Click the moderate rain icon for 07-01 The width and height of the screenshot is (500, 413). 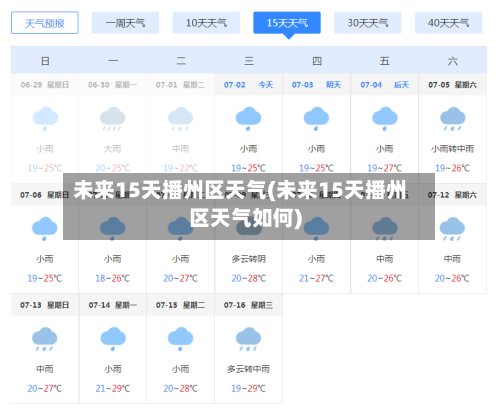click(180, 119)
